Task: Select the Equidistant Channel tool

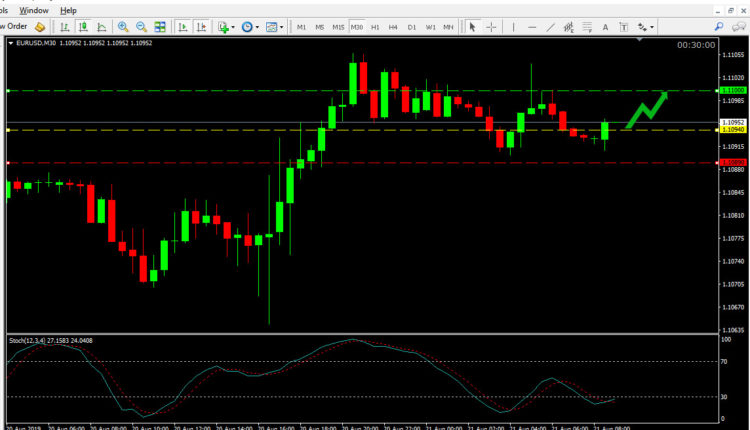Action: click(x=568, y=27)
